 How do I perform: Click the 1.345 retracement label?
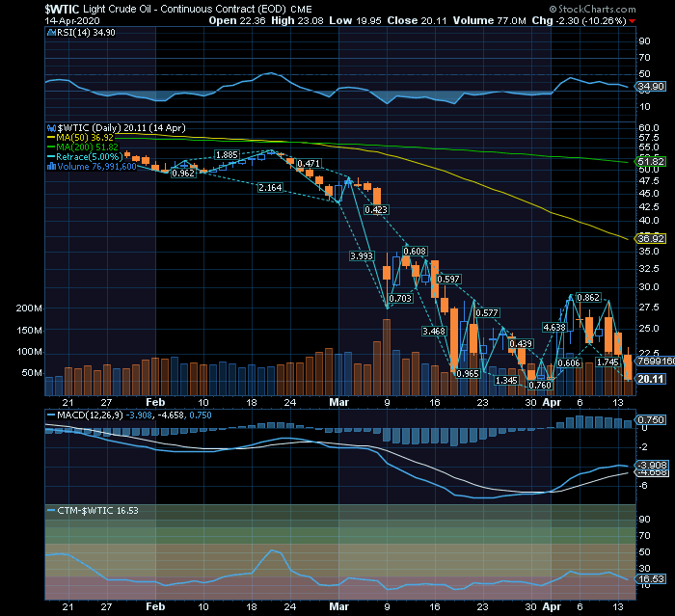pyautogui.click(x=506, y=381)
